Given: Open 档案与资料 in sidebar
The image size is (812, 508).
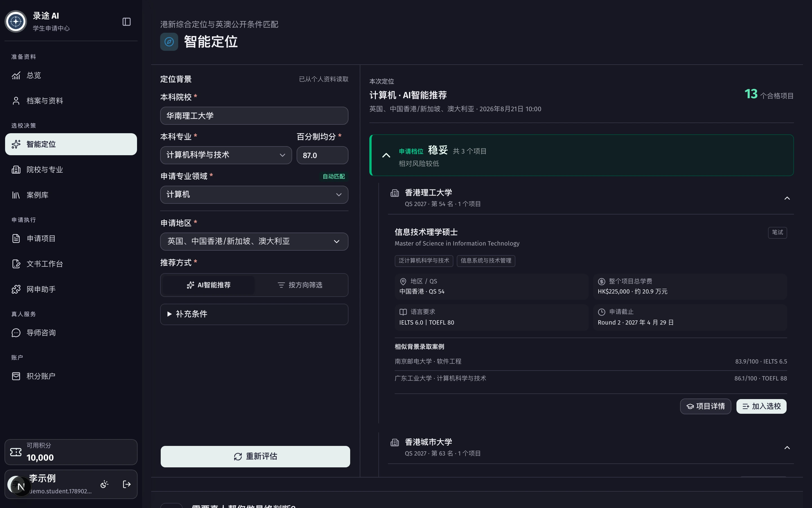Looking at the screenshot, I should [x=71, y=101].
